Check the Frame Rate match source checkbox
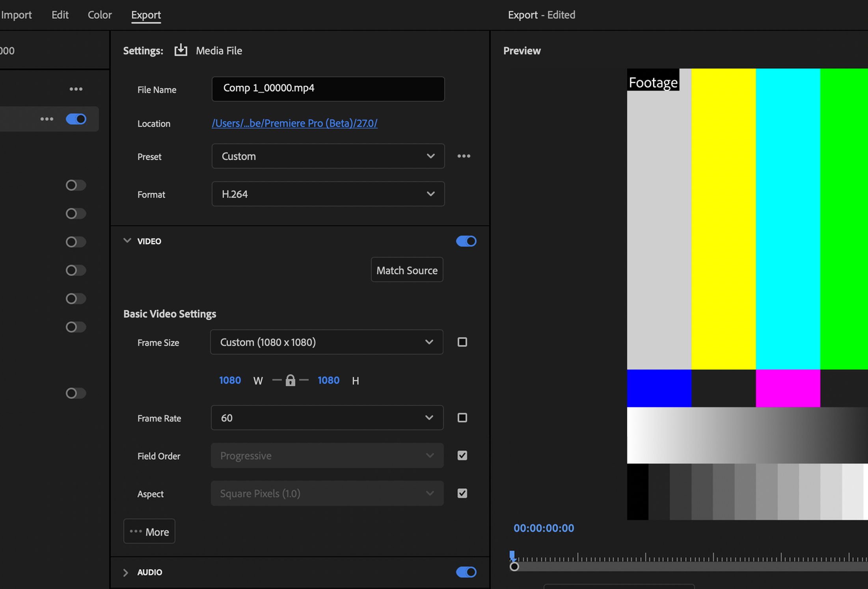 click(462, 418)
